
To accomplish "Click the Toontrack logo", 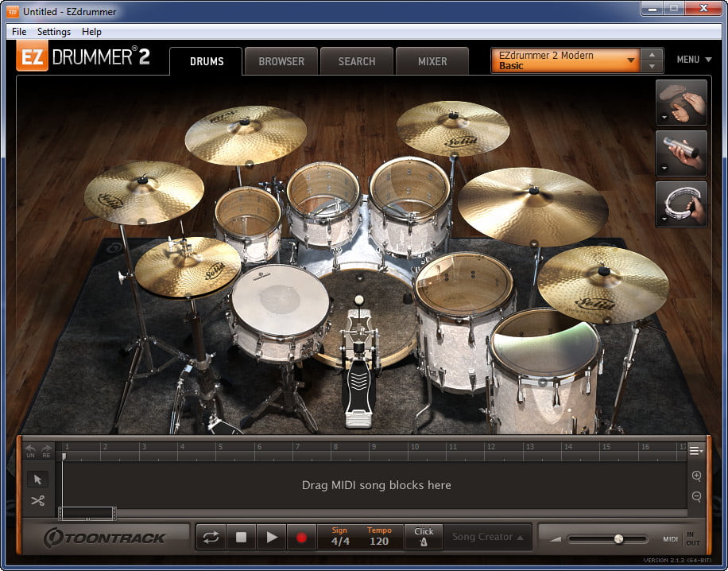I will pos(105,538).
